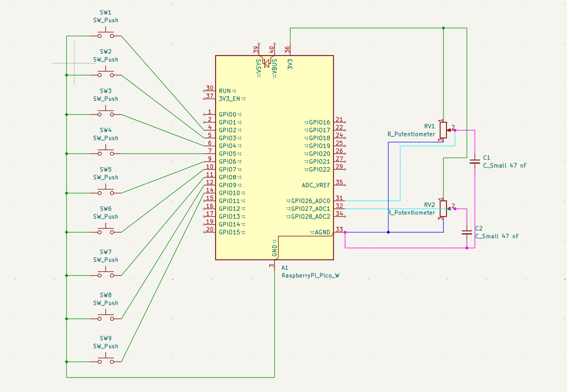Image resolution: width=567 pixels, height=392 pixels.
Task: Click the VBUS pin label
Action: [275, 66]
